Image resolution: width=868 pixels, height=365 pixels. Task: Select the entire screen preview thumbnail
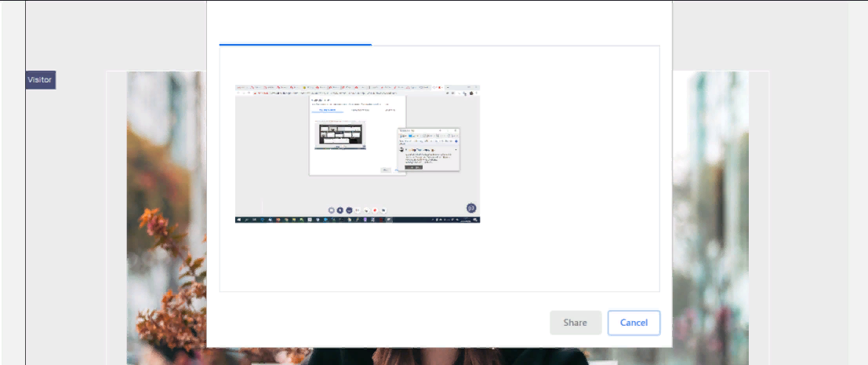[358, 154]
